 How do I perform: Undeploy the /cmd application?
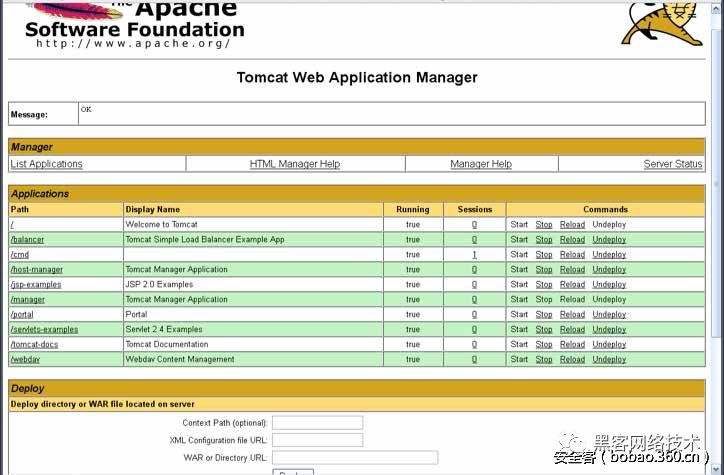[x=609, y=254]
